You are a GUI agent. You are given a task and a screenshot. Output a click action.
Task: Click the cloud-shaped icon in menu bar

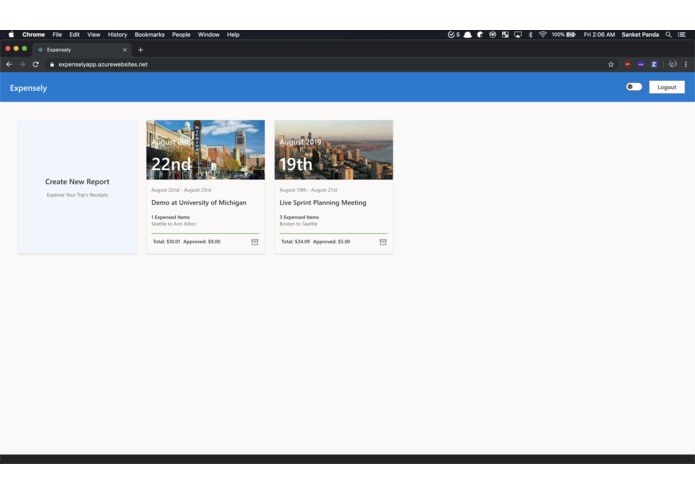[467, 35]
